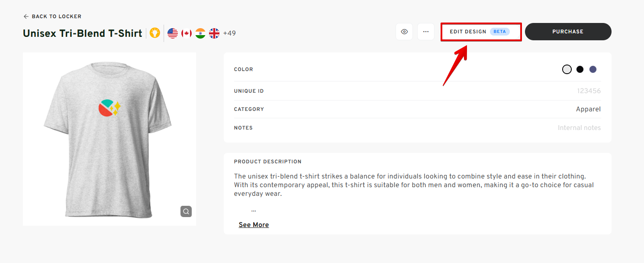The image size is (644, 263).
Task: Open the three-dots more options menu
Action: coord(426,32)
